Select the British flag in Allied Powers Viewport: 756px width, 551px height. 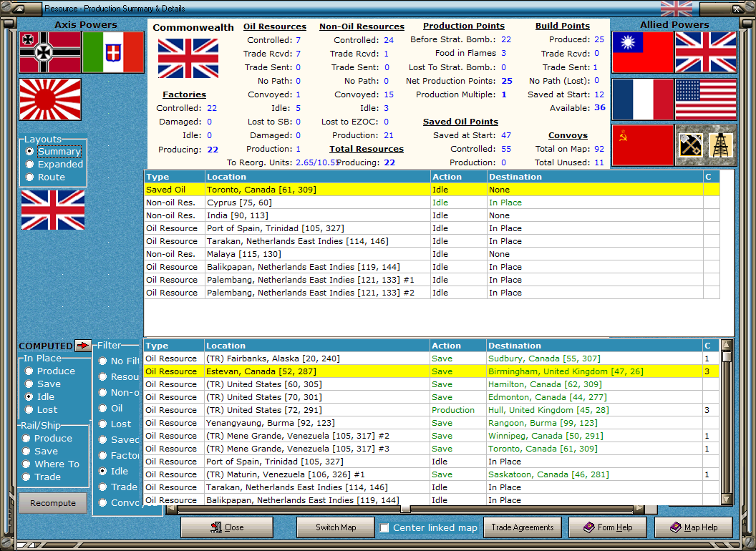[x=706, y=52]
